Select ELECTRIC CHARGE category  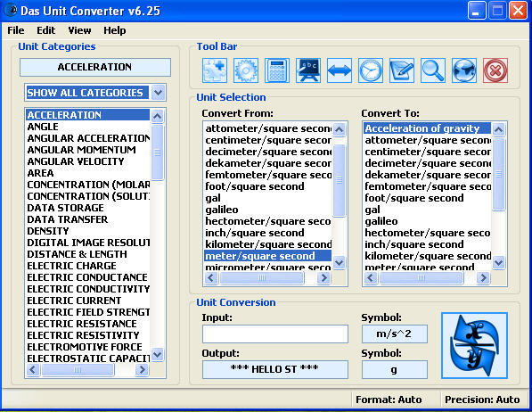click(88, 266)
